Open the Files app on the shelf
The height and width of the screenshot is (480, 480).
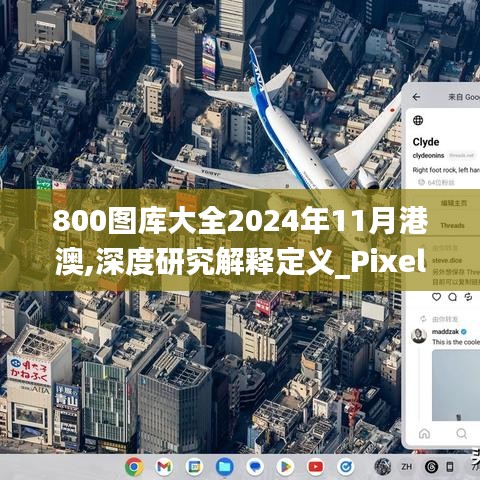pos(225,467)
